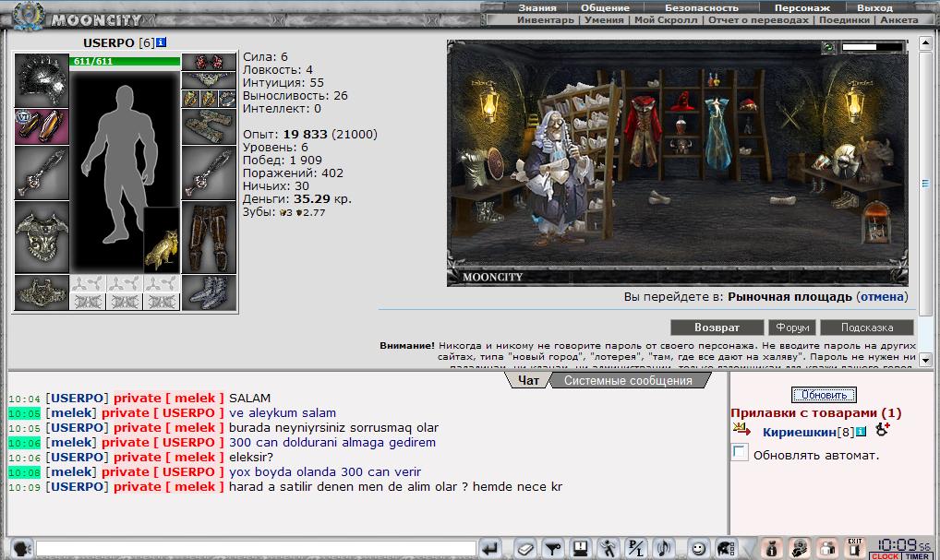940x560 pixels.
Task: Enable the Обновлять автомат. checkbox
Action: (x=740, y=452)
